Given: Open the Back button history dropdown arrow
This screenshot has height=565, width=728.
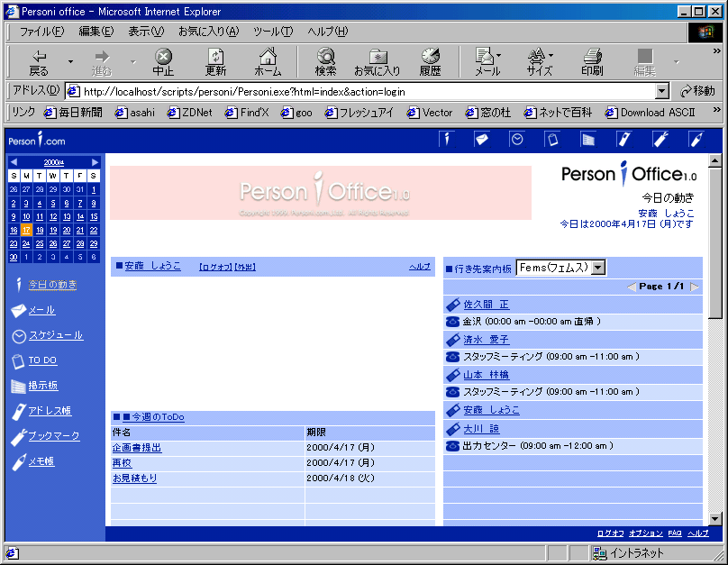Looking at the screenshot, I should (70, 62).
